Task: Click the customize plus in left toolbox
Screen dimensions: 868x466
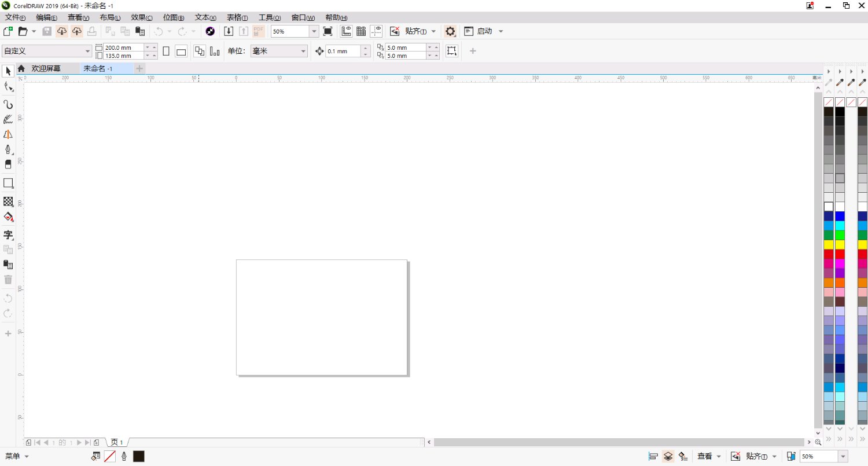Action: pyautogui.click(x=8, y=333)
